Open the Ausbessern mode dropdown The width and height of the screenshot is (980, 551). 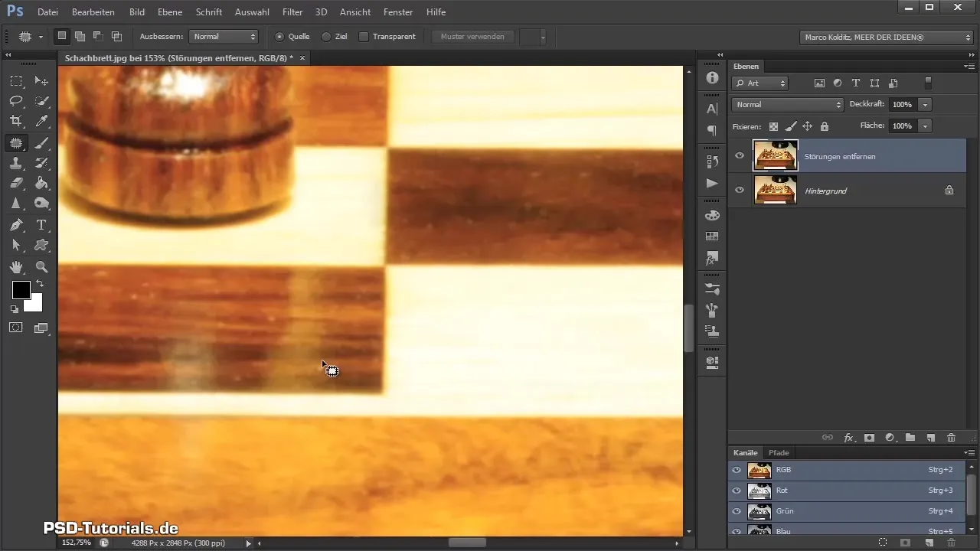pyautogui.click(x=224, y=36)
